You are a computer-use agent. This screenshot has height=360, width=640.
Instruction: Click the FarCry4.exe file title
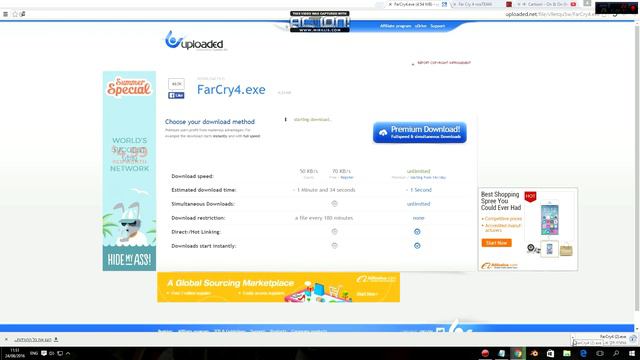(231, 90)
